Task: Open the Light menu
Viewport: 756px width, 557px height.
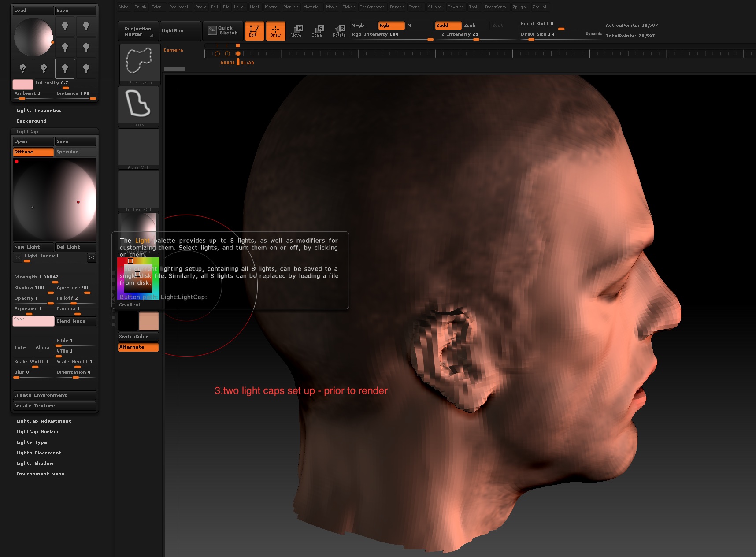Action: (255, 7)
